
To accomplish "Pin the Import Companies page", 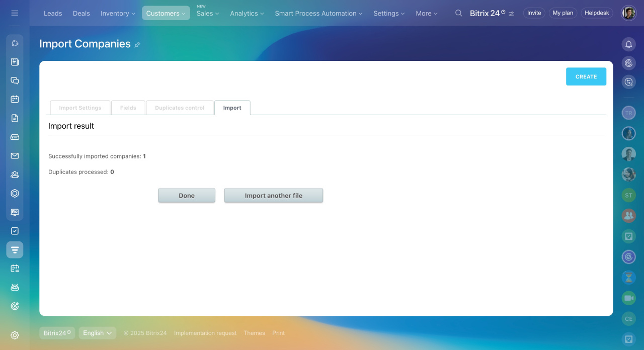I will pos(137,45).
